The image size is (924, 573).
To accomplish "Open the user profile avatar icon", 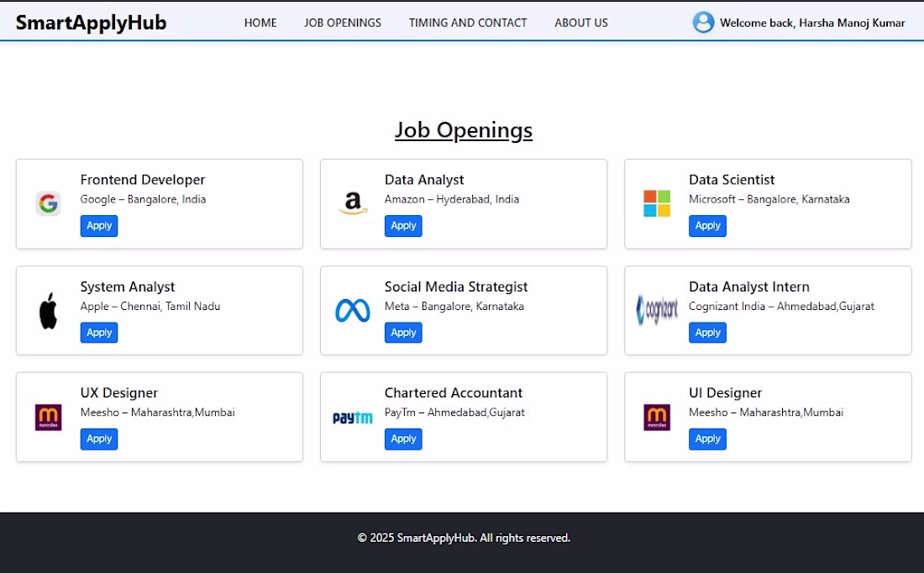I will click(x=703, y=23).
